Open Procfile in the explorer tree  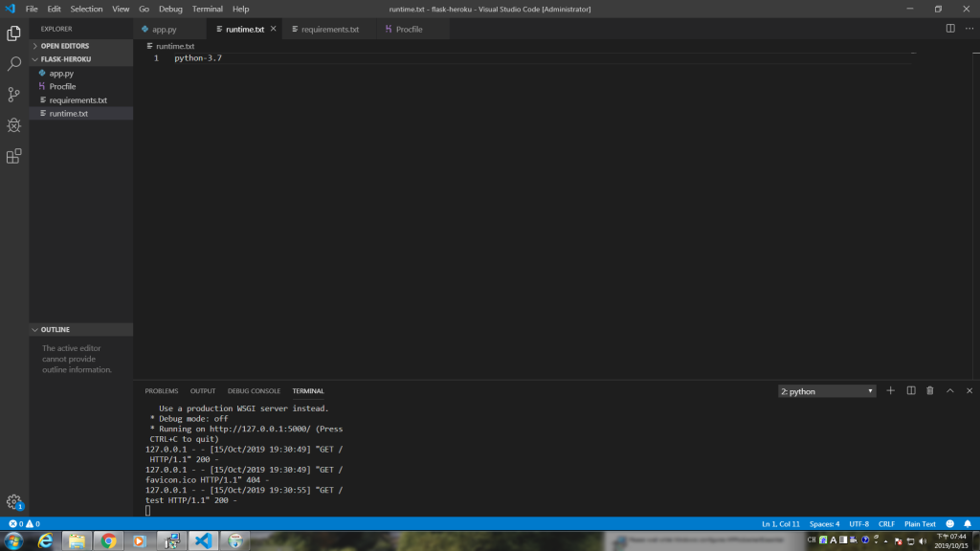point(80,86)
